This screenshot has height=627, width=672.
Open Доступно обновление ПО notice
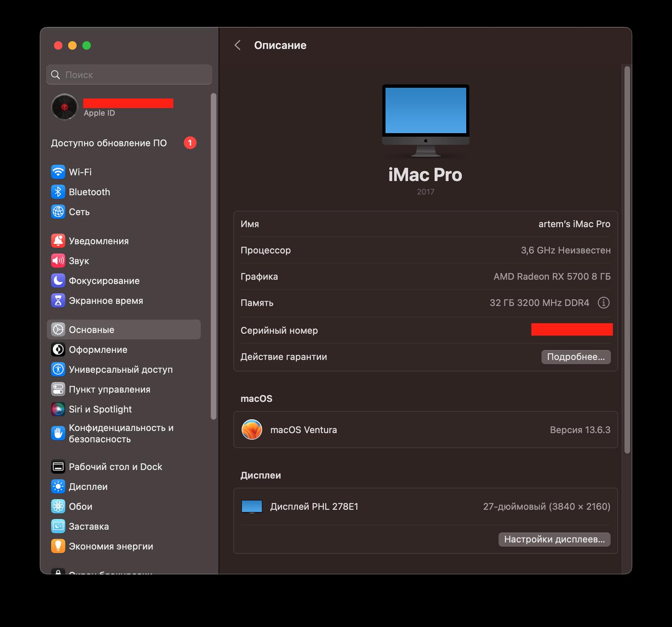pos(109,143)
